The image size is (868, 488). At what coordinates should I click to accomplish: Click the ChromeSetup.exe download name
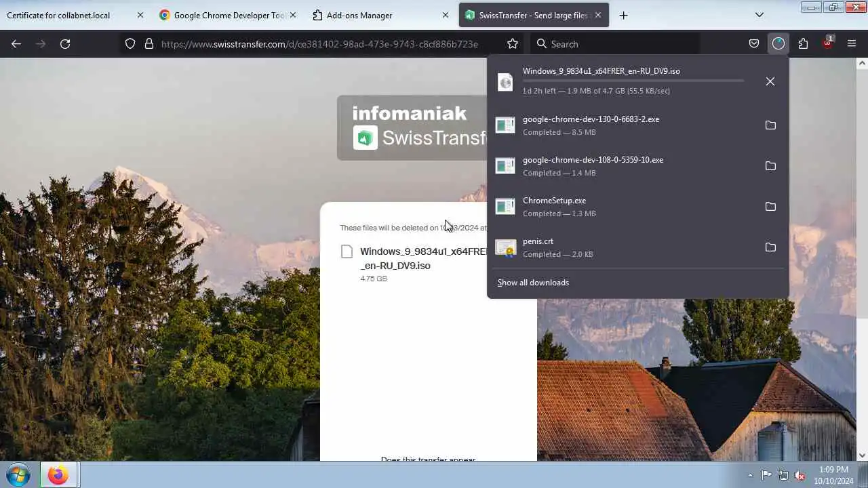554,201
